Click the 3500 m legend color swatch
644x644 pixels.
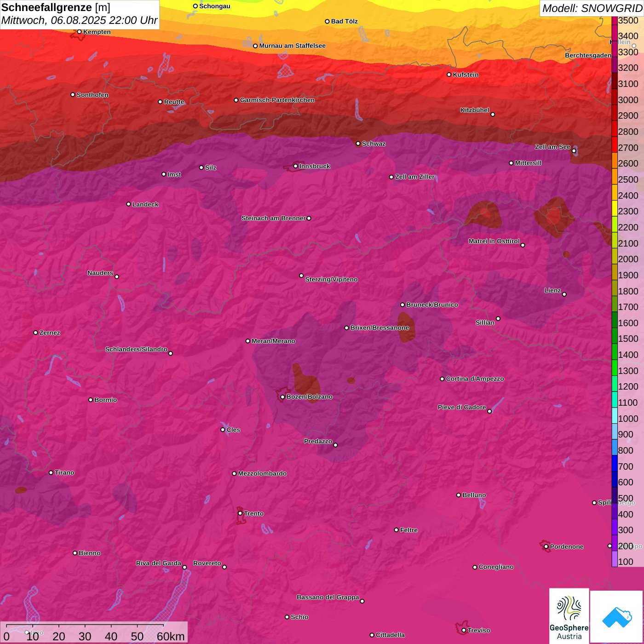tap(615, 20)
